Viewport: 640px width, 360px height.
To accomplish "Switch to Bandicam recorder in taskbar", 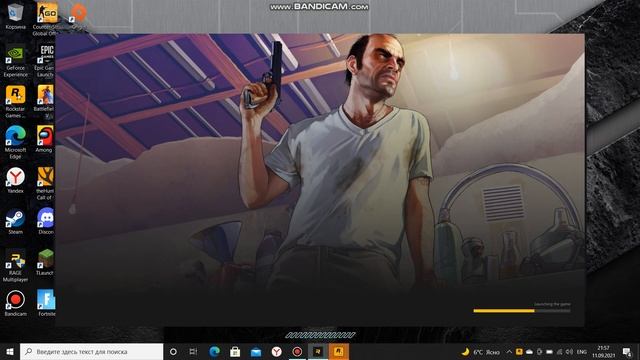I will pos(297,351).
